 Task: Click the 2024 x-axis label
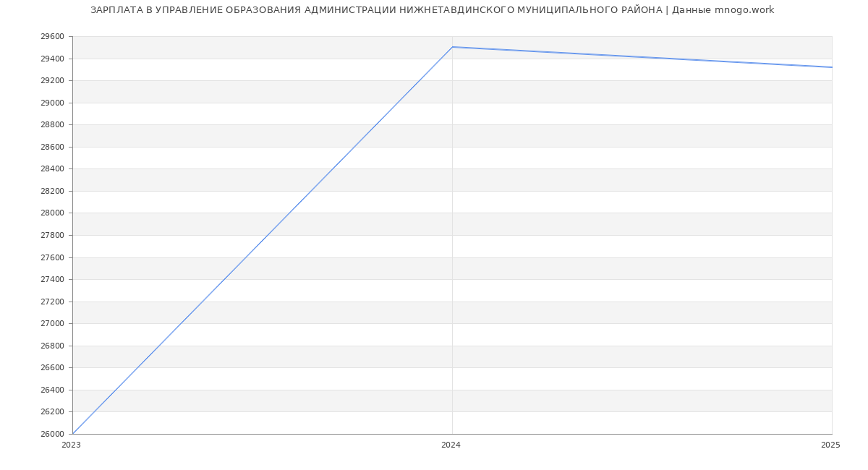coord(451,445)
